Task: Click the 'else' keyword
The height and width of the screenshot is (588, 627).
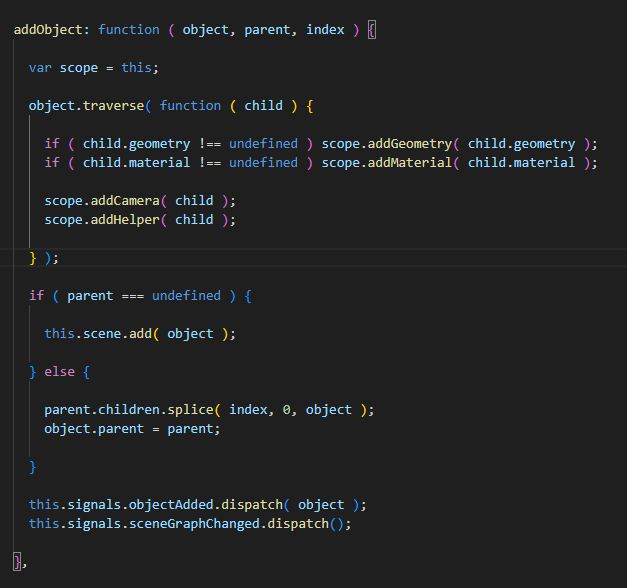Action: point(59,372)
